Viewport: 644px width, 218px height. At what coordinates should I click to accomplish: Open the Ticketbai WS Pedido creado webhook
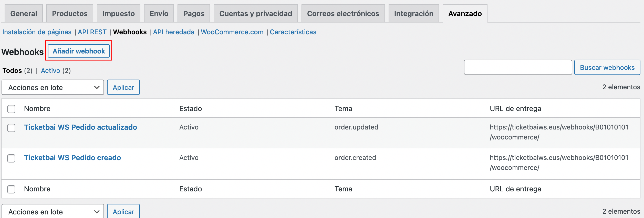[x=72, y=158]
